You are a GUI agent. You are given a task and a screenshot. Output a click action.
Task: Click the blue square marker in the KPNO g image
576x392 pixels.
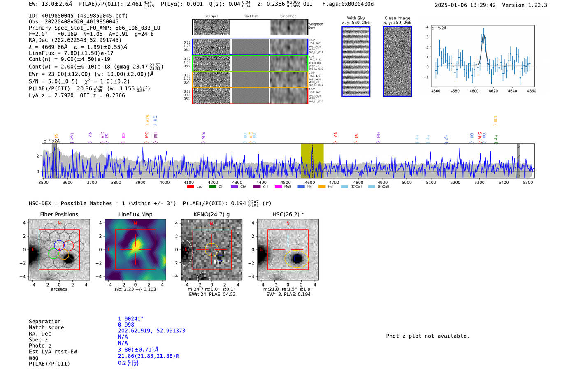[x=221, y=258]
